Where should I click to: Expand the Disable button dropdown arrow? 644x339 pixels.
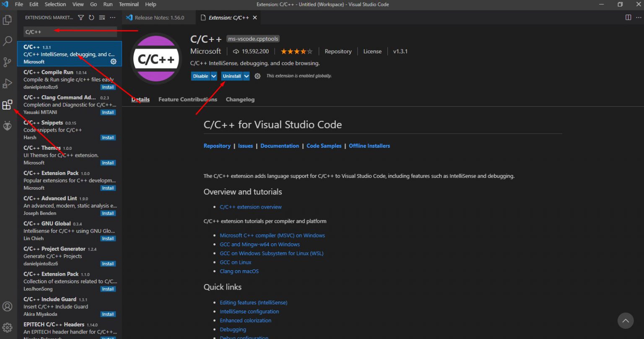[x=214, y=76]
